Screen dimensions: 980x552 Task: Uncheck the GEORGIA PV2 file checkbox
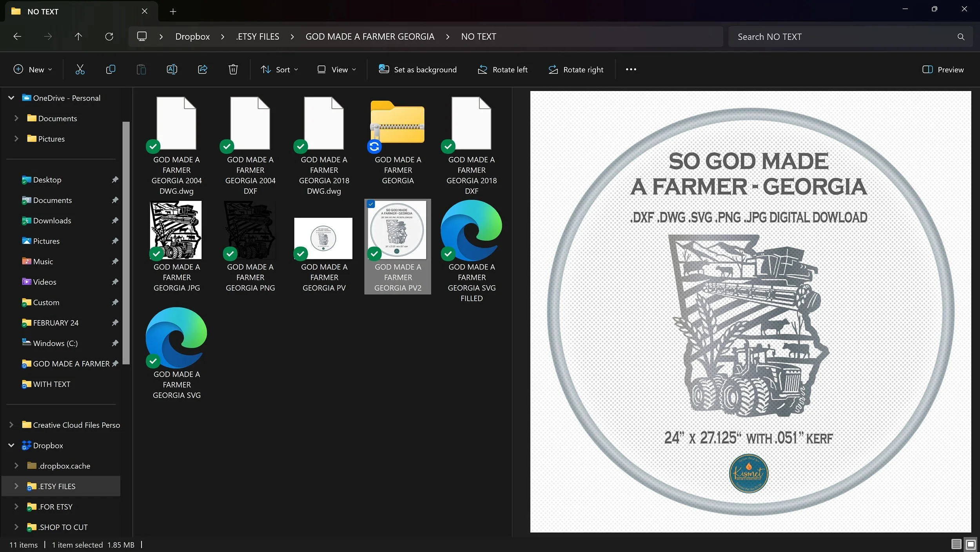pyautogui.click(x=371, y=204)
